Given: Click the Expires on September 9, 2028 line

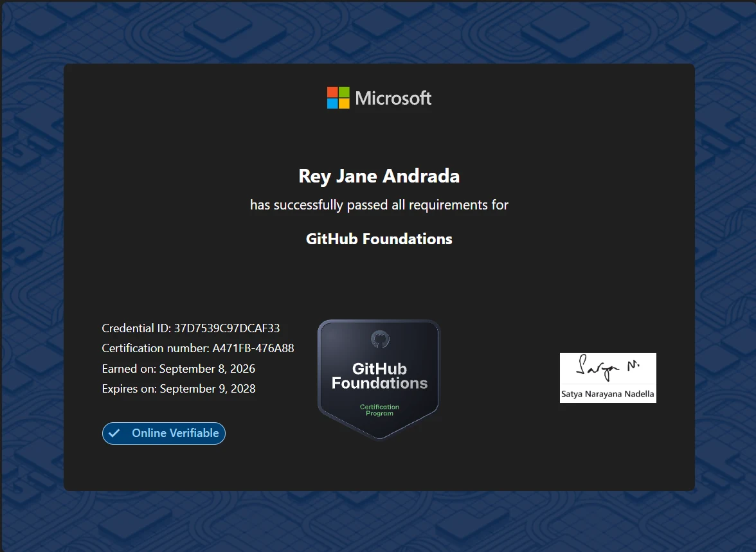Looking at the screenshot, I should (179, 389).
